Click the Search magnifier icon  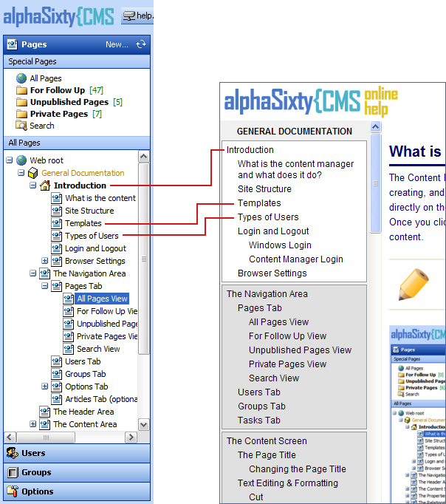tap(21, 126)
